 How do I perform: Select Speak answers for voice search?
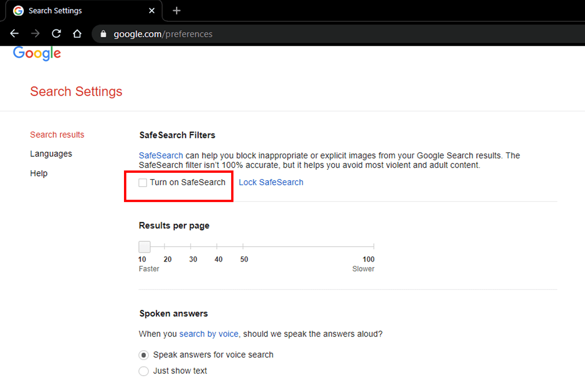[144, 355]
